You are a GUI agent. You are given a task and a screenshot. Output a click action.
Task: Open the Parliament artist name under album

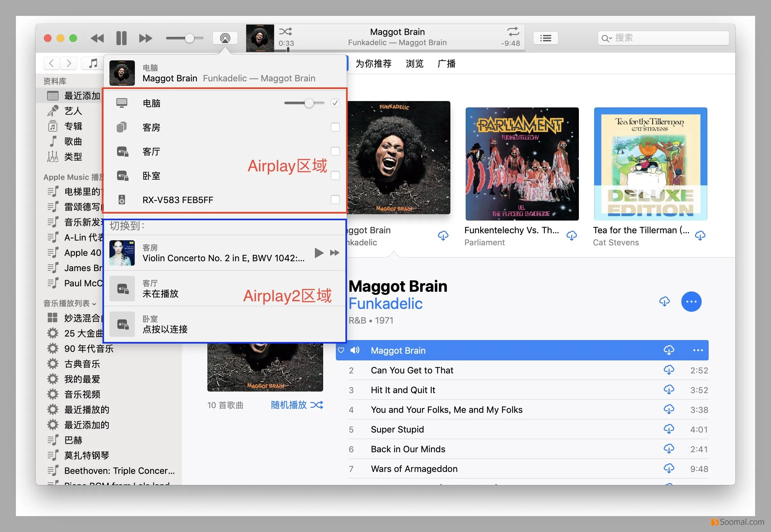484,243
